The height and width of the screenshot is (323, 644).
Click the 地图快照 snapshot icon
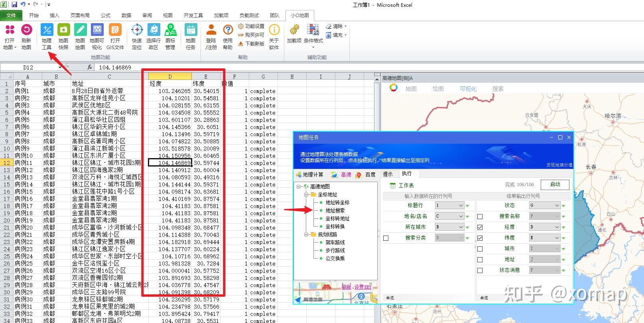click(63, 36)
